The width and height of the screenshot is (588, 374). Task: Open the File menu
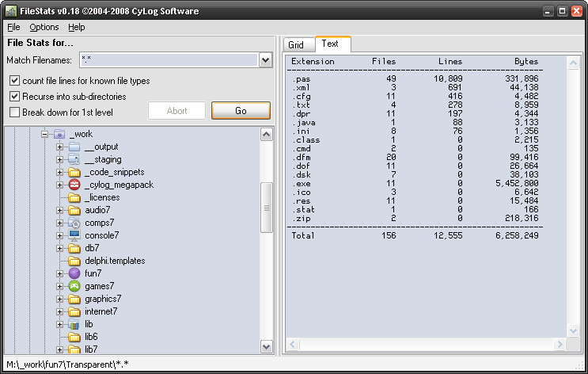13,27
